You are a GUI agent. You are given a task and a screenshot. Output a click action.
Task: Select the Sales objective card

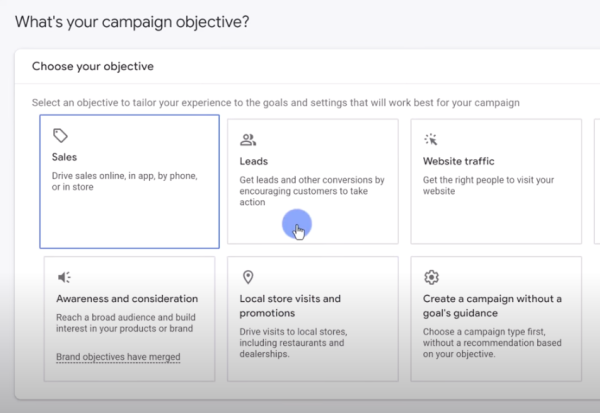[129, 181]
